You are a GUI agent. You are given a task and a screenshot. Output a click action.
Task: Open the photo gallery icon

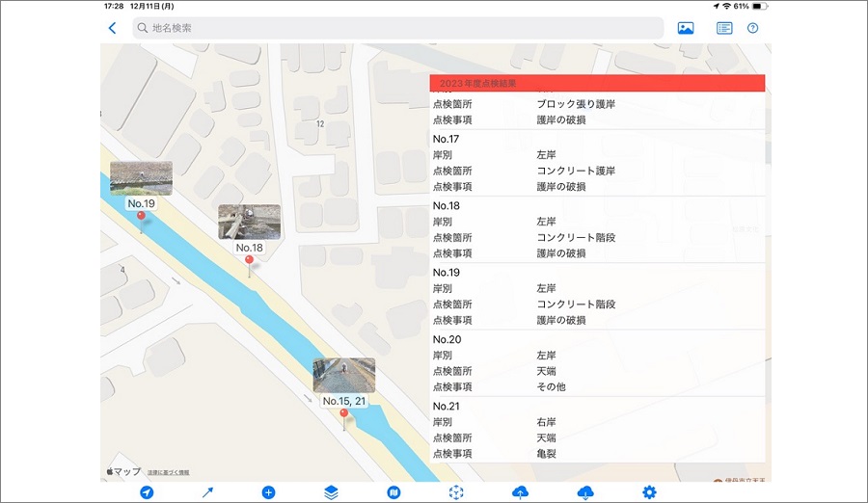[686, 28]
